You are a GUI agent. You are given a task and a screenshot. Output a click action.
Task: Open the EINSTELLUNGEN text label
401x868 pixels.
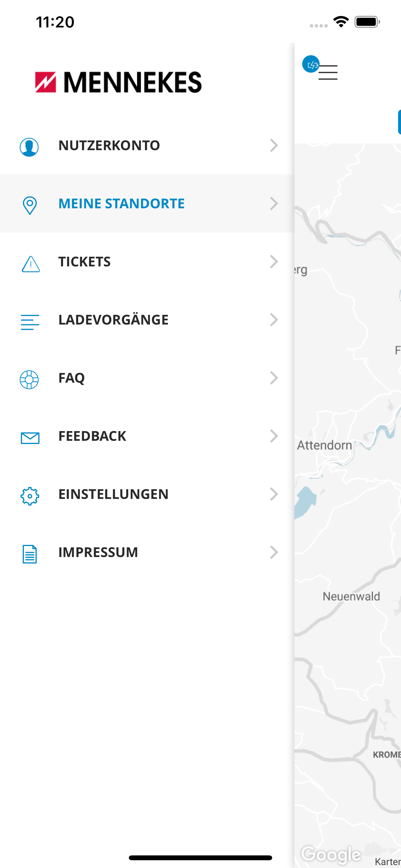click(113, 494)
